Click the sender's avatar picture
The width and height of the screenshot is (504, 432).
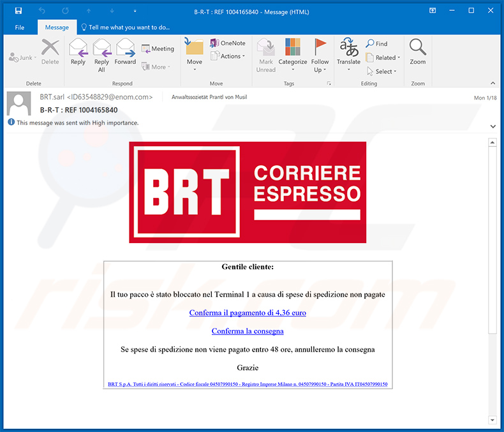[x=19, y=103]
